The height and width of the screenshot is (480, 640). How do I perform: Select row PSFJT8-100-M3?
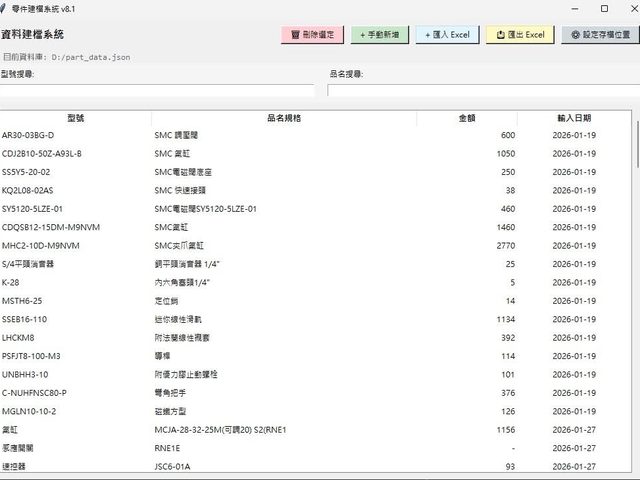click(316, 356)
